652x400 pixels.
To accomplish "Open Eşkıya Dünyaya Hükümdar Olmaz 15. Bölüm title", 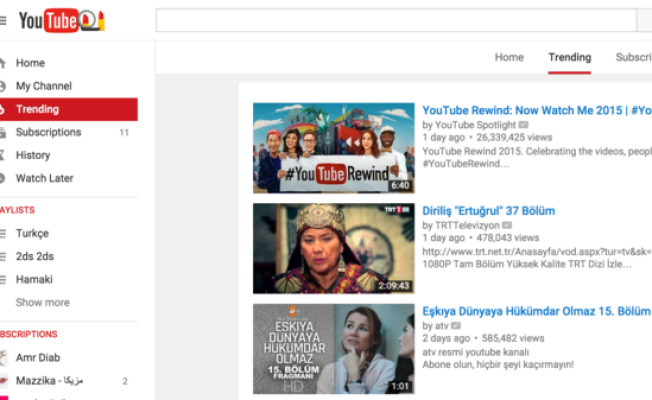I will 536,311.
